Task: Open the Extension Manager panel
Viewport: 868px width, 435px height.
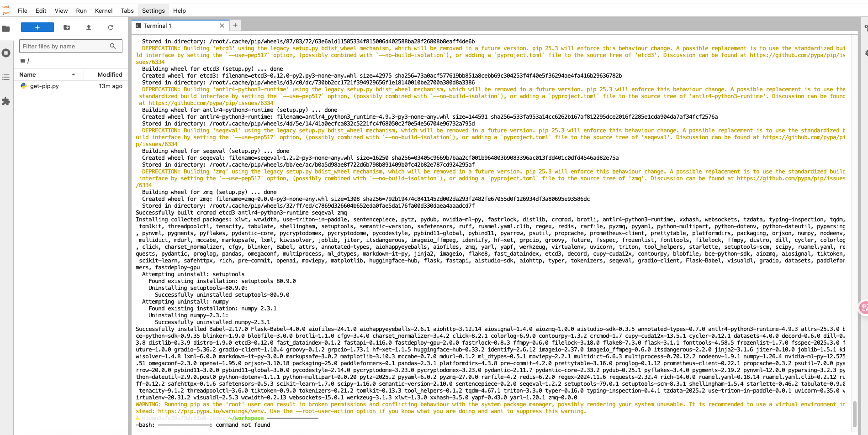Action: [x=6, y=101]
